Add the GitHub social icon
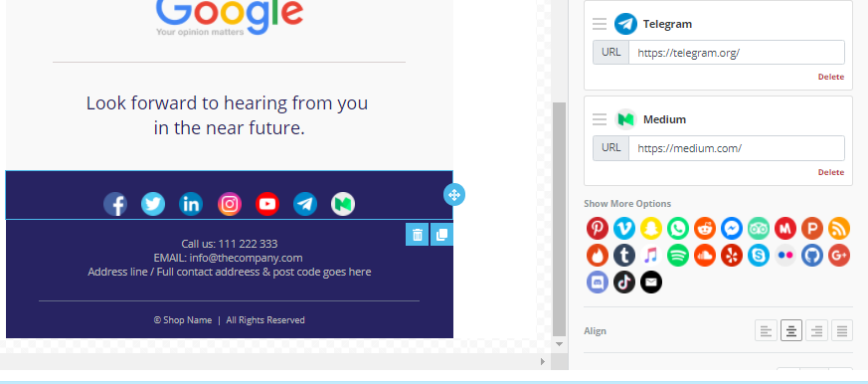Image resolution: width=868 pixels, height=384 pixels. [812, 256]
